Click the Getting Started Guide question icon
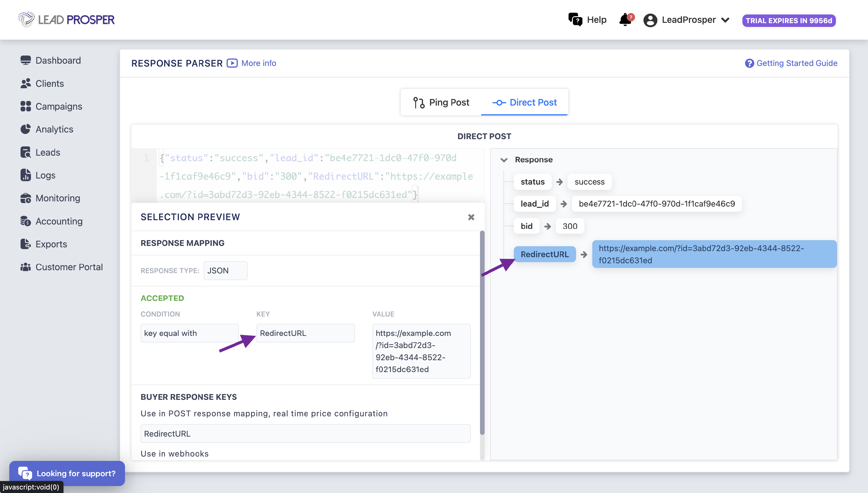The image size is (868, 493). 749,63
